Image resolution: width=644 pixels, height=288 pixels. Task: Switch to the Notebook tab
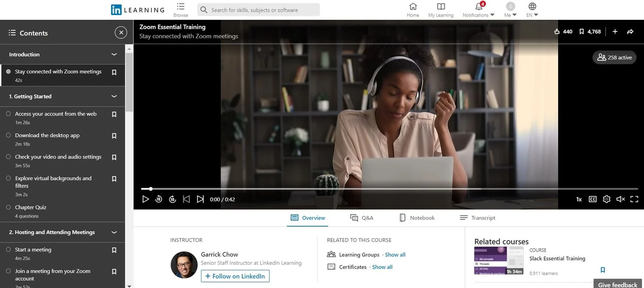coord(417,218)
